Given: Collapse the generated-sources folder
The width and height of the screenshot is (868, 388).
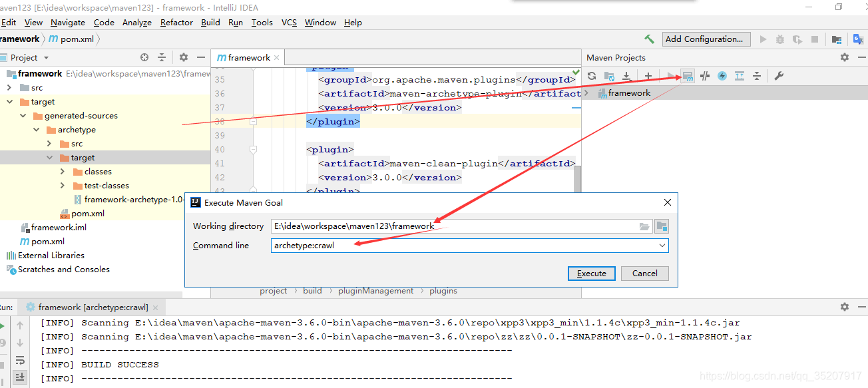Looking at the screenshot, I should click(x=23, y=116).
